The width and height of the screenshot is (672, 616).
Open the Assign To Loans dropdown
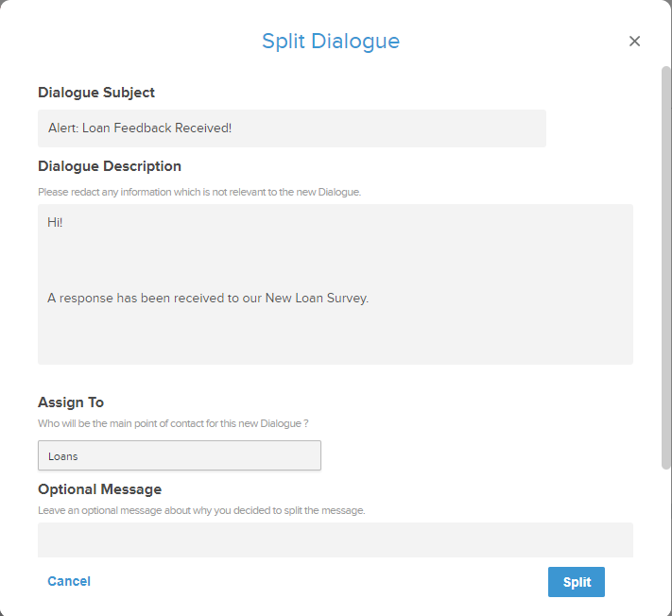pyautogui.click(x=179, y=455)
